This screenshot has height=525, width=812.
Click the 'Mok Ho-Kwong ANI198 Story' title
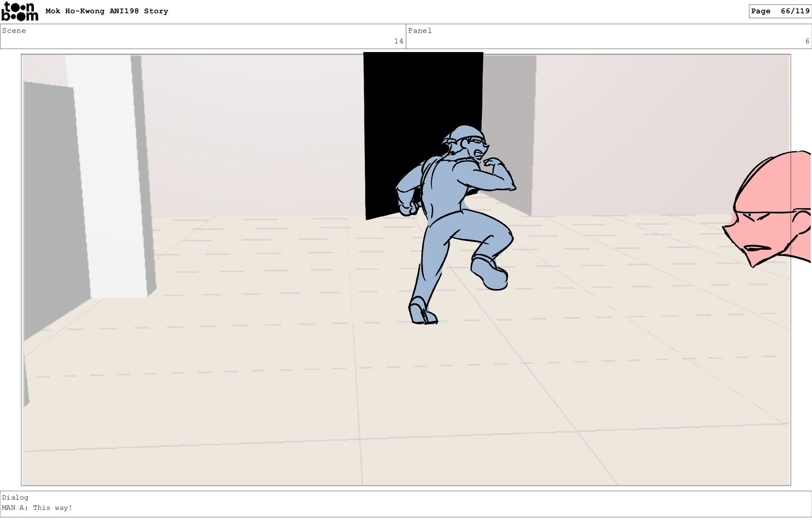pyautogui.click(x=107, y=11)
